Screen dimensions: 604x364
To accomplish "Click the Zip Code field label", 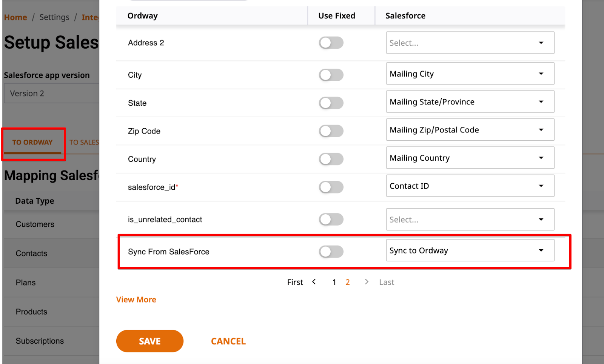I will click(144, 131).
